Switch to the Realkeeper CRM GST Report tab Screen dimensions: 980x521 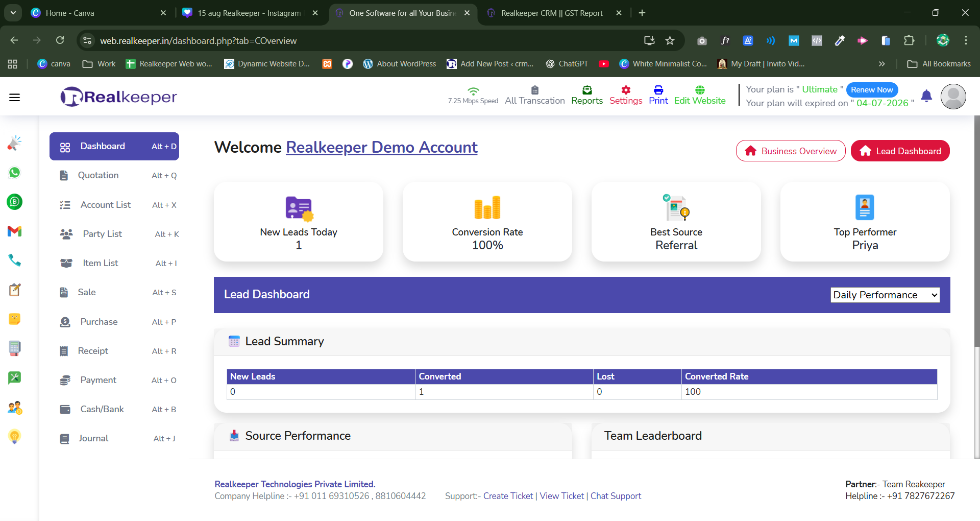(x=551, y=13)
